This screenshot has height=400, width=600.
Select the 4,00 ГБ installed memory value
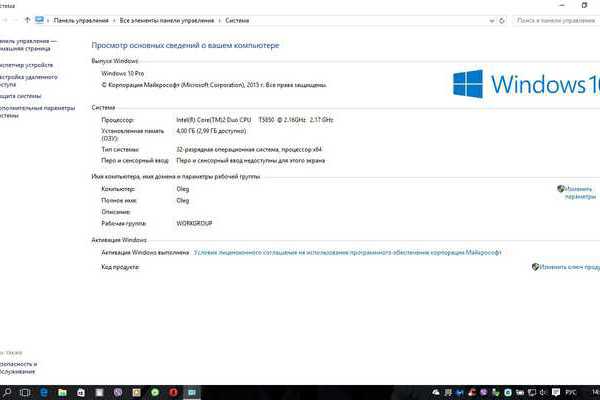pyautogui.click(x=211, y=131)
